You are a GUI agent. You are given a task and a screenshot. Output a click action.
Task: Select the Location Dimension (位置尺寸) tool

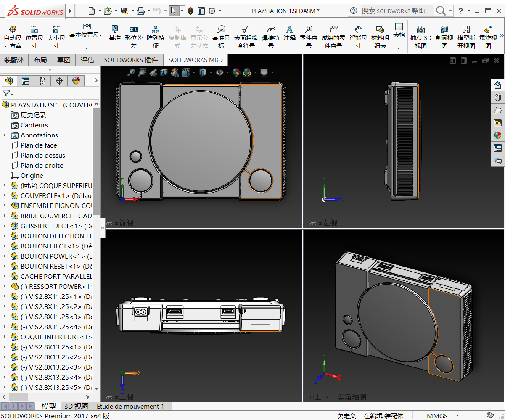[x=34, y=37]
